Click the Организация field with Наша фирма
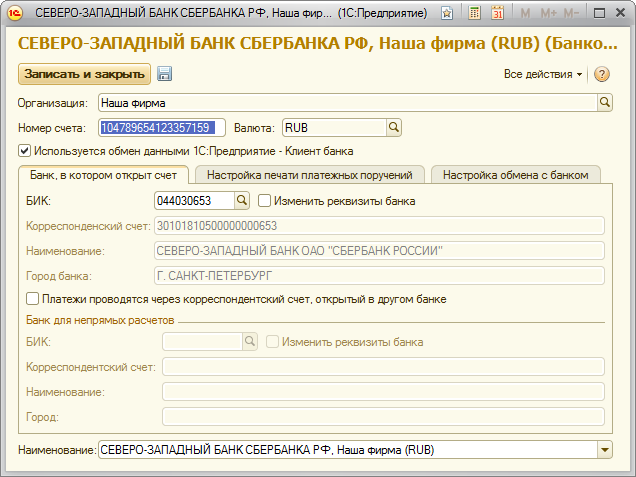 (348, 103)
